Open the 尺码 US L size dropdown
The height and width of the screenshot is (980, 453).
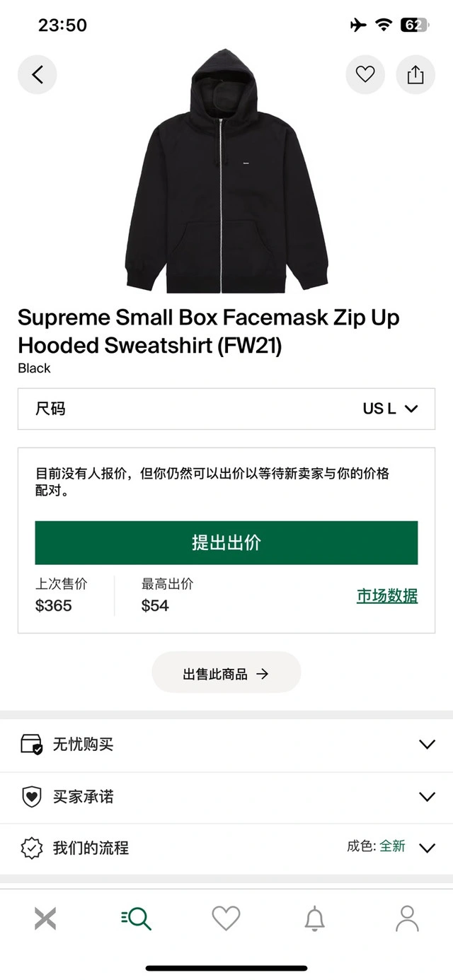(226, 409)
